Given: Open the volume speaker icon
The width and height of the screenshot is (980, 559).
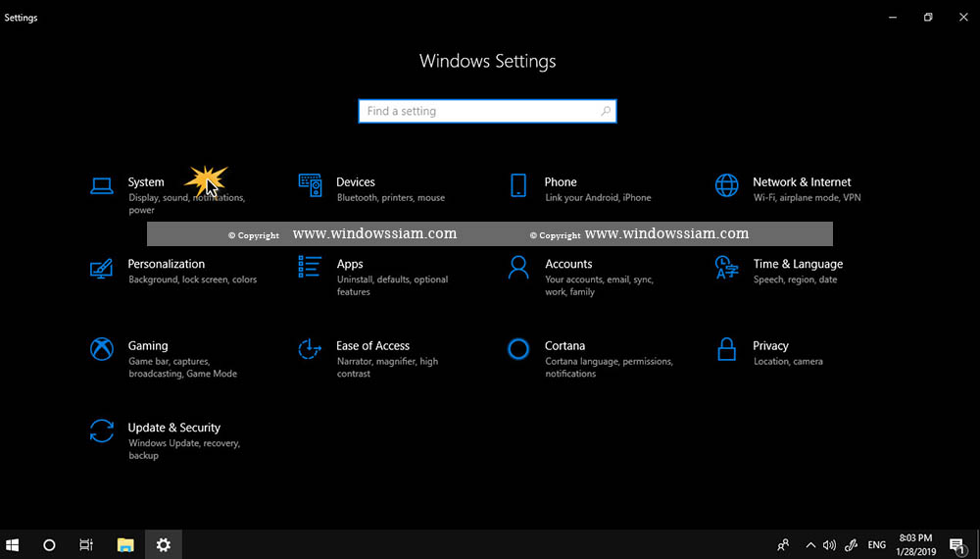Looking at the screenshot, I should tap(829, 545).
